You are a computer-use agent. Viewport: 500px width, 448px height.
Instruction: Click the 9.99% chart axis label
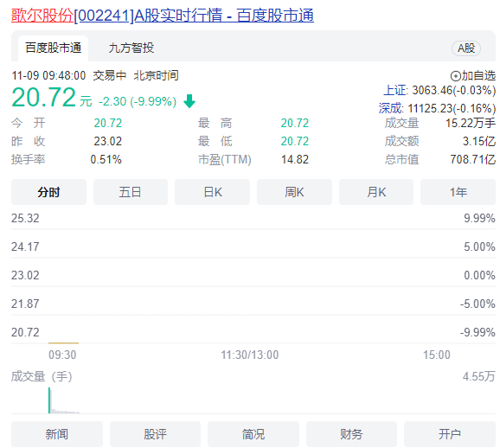pyautogui.click(x=479, y=219)
